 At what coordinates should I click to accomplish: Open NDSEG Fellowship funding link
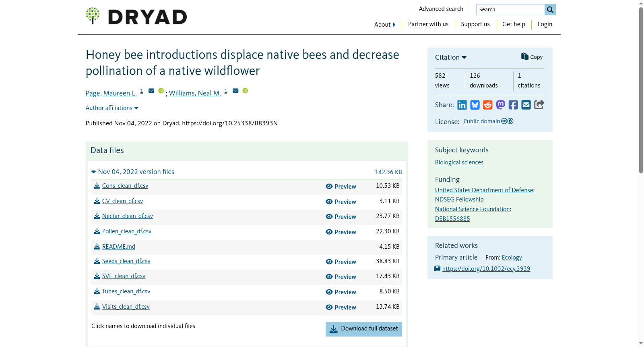(459, 199)
